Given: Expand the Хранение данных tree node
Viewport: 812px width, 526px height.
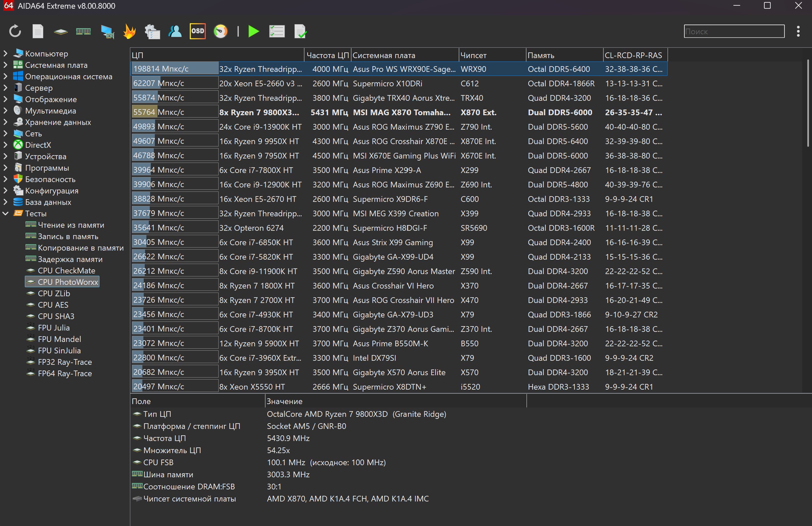Looking at the screenshot, I should coord(5,122).
